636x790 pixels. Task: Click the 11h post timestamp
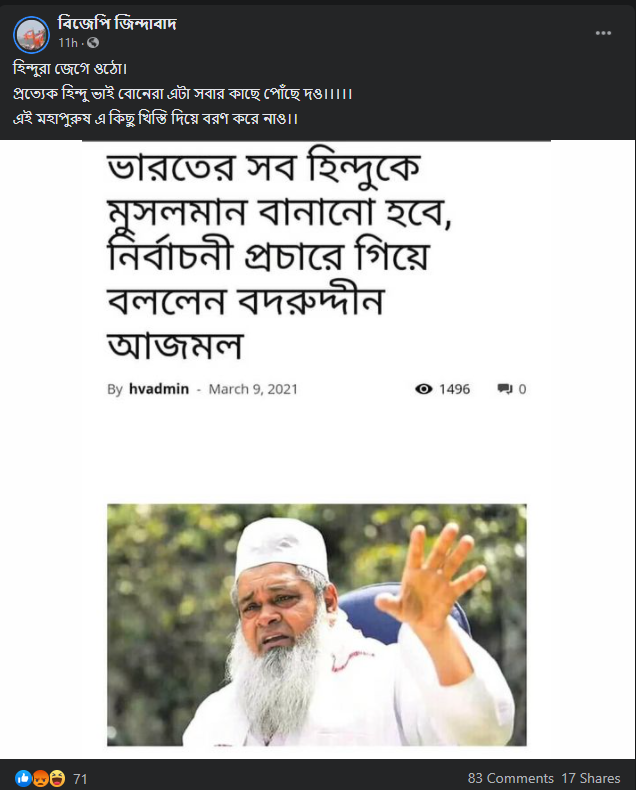[x=68, y=43]
